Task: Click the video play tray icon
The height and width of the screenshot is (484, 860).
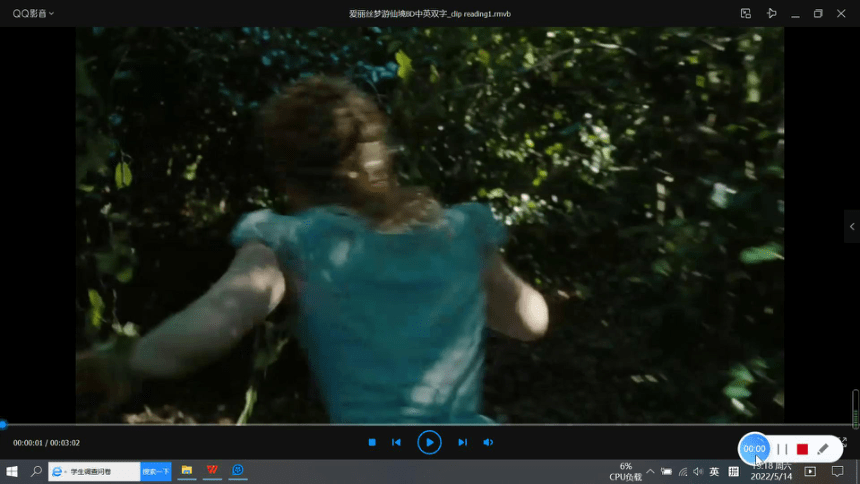Action: [x=810, y=471]
